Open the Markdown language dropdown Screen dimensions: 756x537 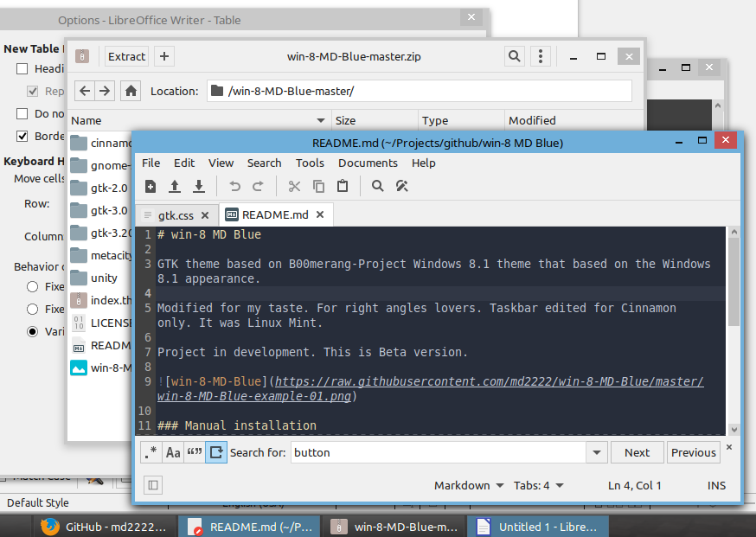(x=469, y=485)
